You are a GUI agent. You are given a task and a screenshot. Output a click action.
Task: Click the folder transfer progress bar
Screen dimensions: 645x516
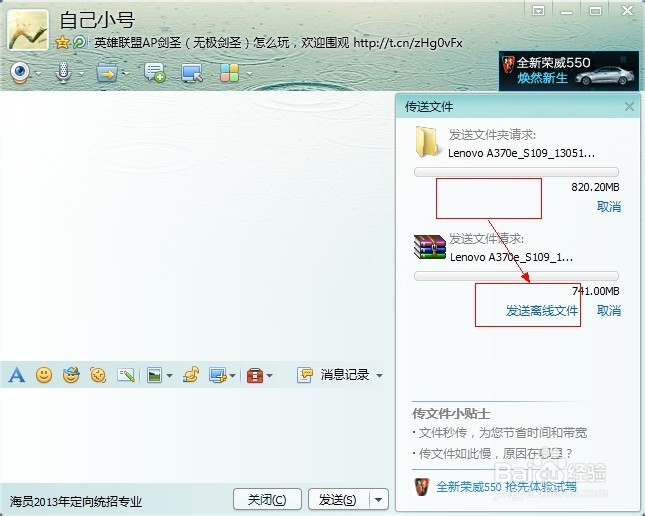click(x=516, y=172)
